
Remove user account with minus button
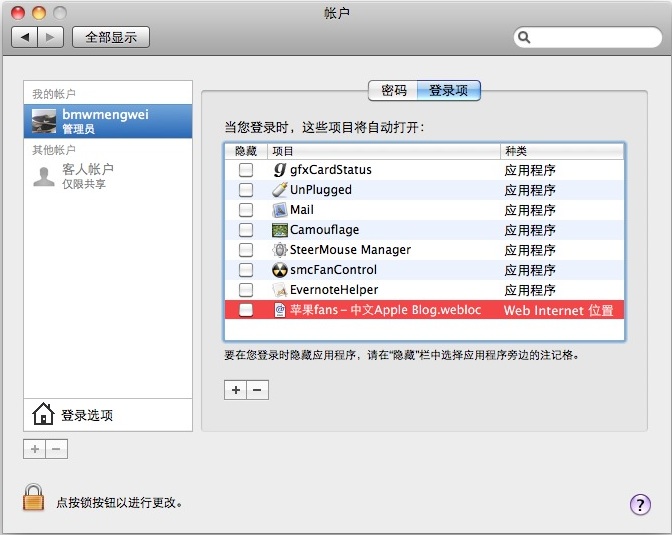coord(57,449)
